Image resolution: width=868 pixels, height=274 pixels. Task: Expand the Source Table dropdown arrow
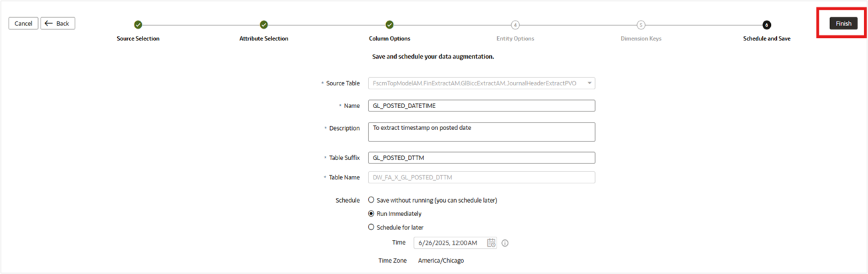(x=589, y=83)
